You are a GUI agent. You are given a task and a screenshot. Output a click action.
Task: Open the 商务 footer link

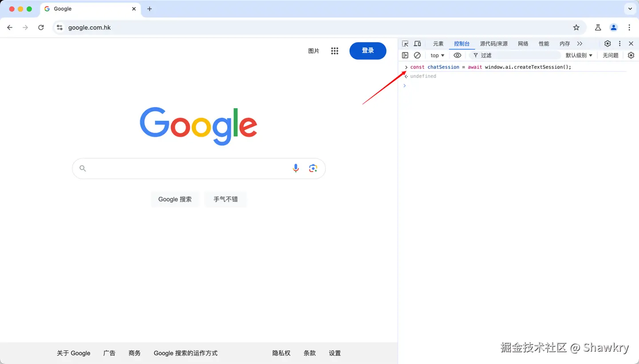[x=134, y=353]
